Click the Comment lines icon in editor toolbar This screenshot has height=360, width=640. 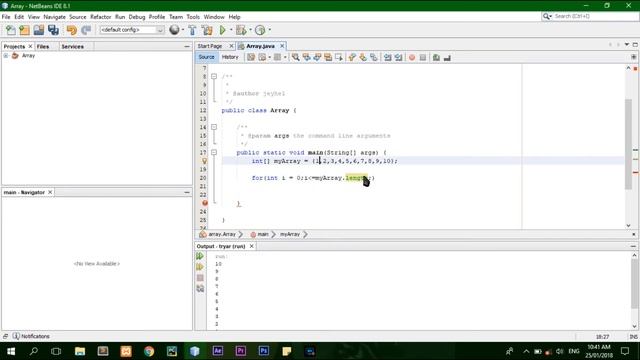[436, 58]
